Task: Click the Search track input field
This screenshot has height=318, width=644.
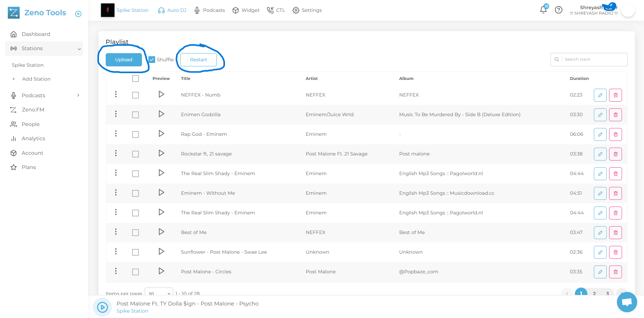Action: 589,60
